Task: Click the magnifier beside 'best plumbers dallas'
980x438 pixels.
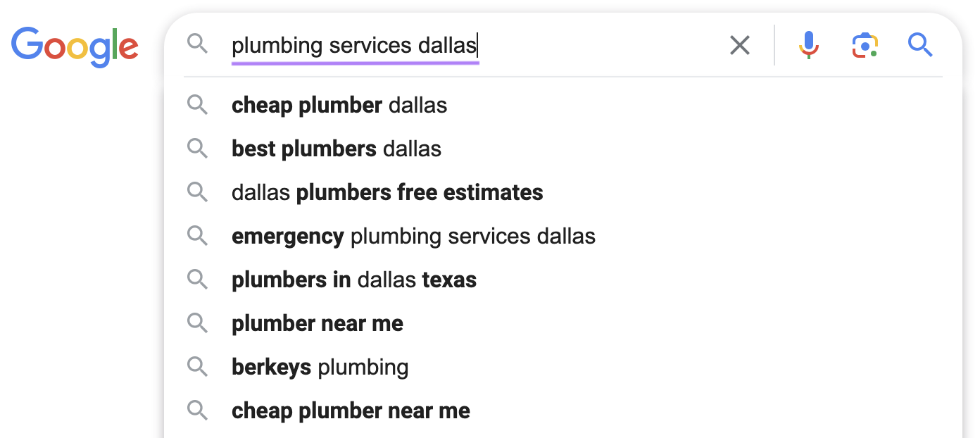Action: (198, 149)
